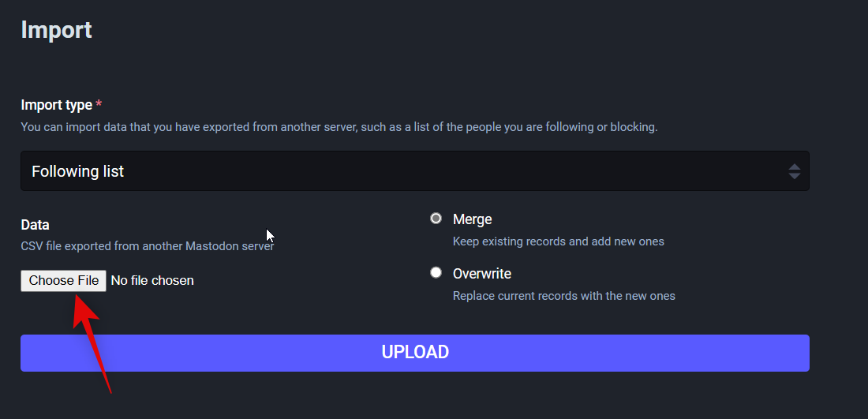Viewport: 868px width, 419px height.
Task: Click the red required asterisk
Action: coord(99,105)
